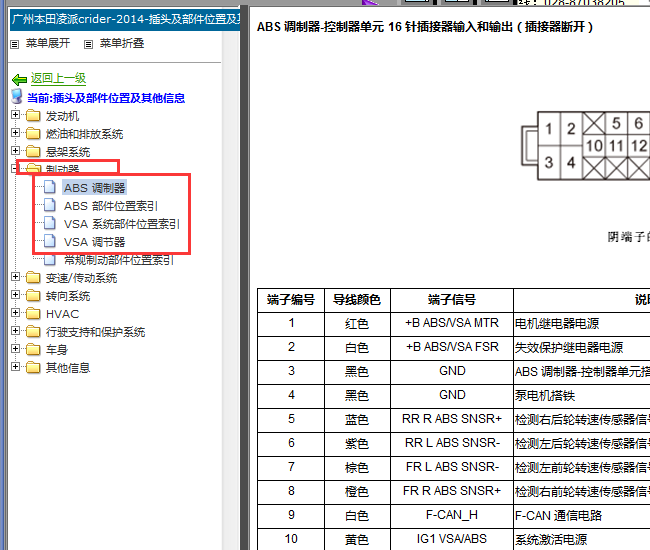Click the VSA 调节器 document icon

coord(50,241)
